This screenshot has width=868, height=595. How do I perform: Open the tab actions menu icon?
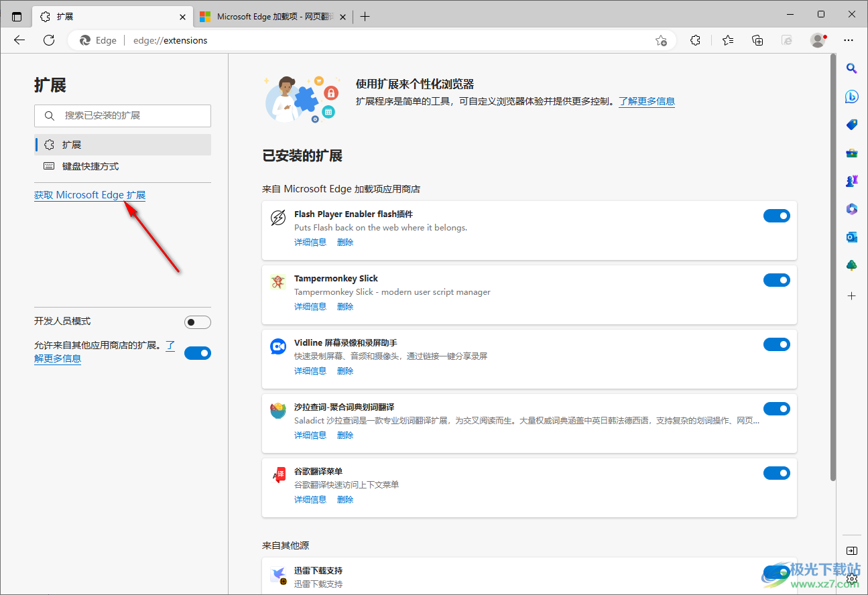click(17, 17)
